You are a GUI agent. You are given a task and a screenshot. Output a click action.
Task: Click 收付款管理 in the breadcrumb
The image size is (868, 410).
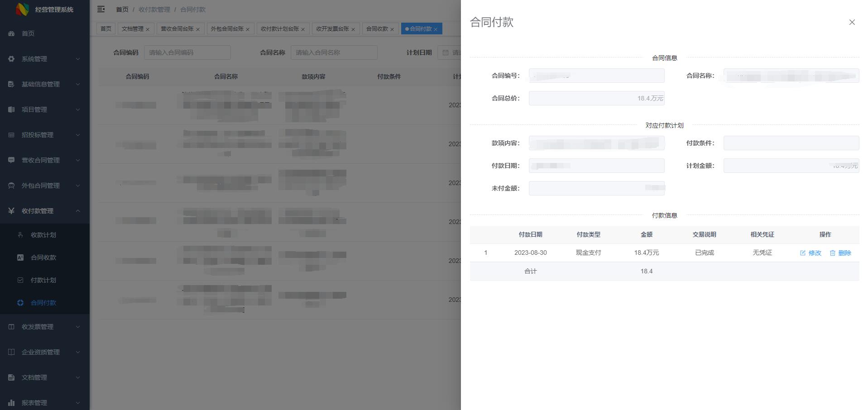tap(154, 10)
